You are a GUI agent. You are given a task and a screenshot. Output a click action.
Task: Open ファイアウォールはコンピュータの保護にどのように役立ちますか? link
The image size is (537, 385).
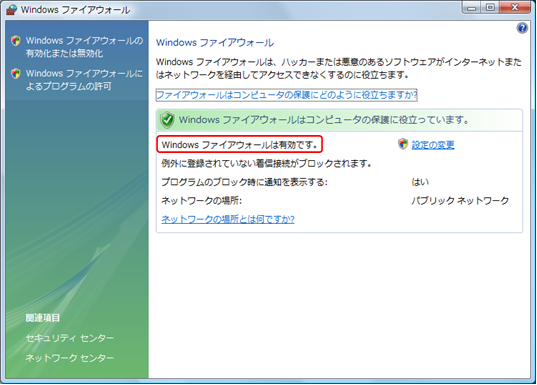(x=287, y=95)
